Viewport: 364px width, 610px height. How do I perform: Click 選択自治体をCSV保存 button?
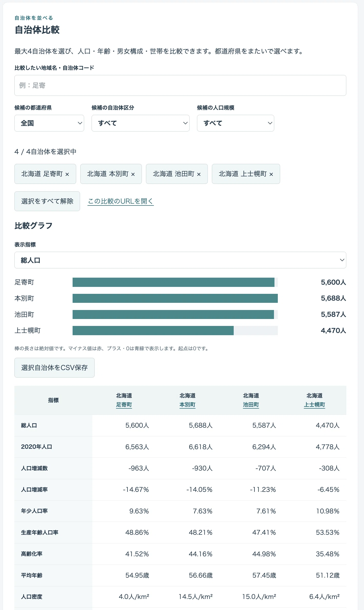[54, 368]
